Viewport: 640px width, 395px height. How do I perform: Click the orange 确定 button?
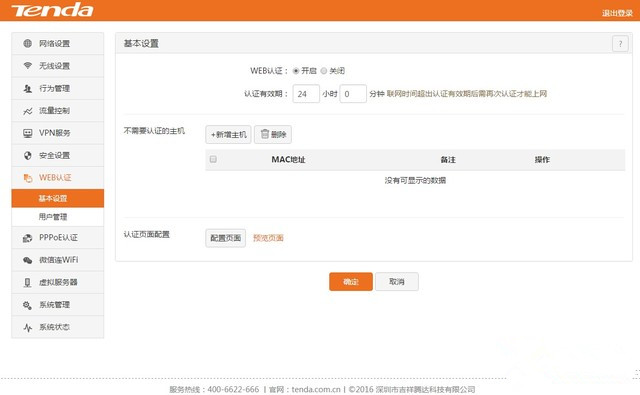click(x=351, y=282)
